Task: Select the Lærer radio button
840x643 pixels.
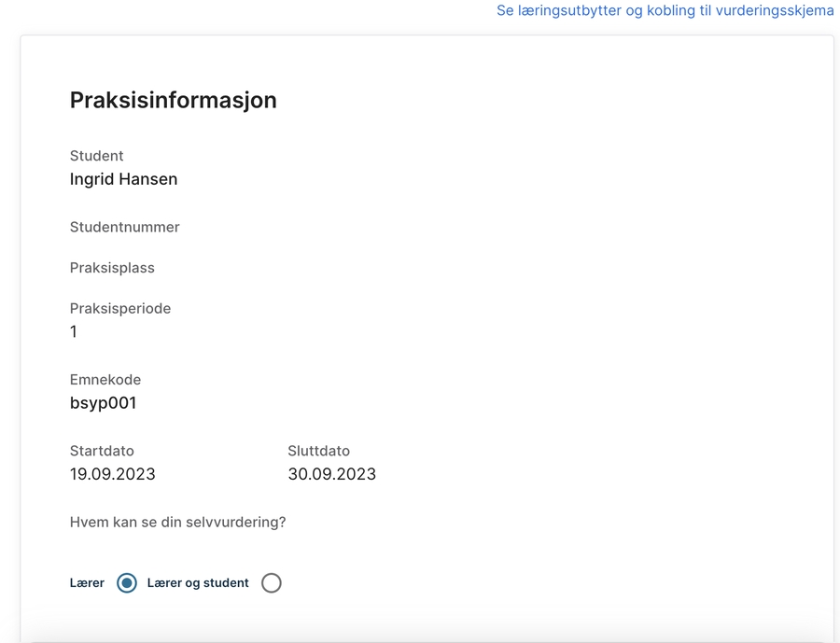Action: pyautogui.click(x=127, y=583)
